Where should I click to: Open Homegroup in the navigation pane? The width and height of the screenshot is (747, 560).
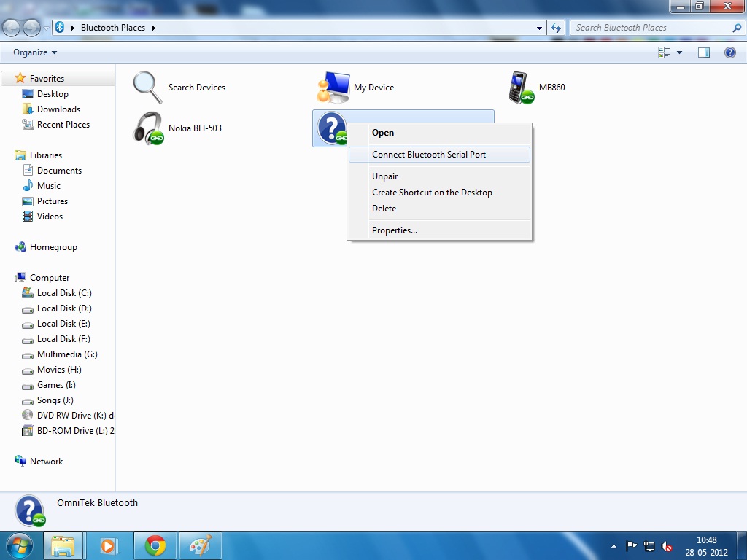[x=53, y=247]
